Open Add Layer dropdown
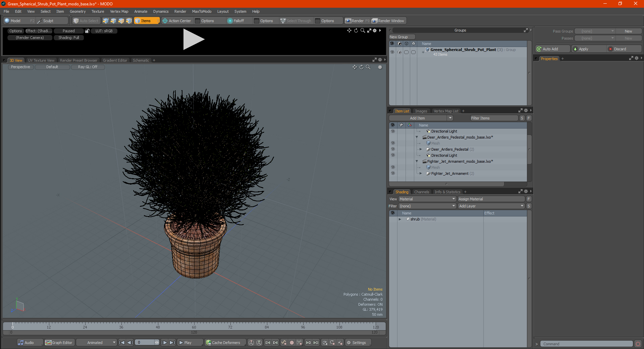The width and height of the screenshot is (644, 349). (x=491, y=206)
